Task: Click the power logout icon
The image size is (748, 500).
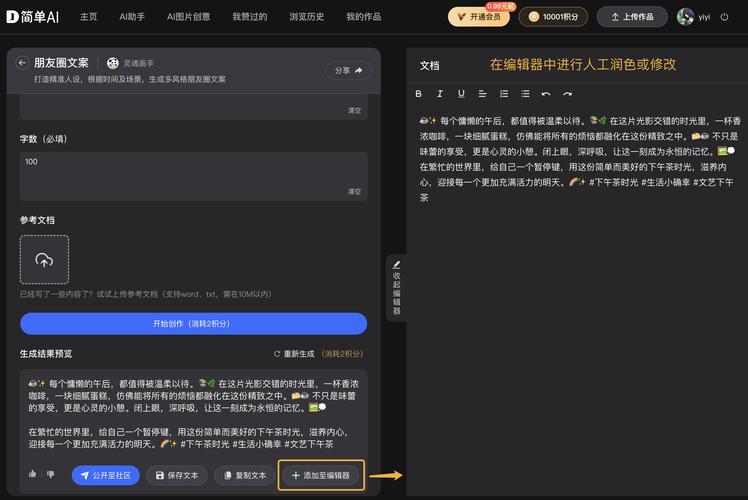Action: [724, 17]
